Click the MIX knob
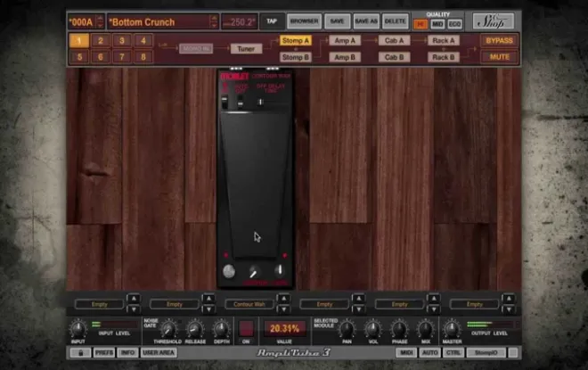 tap(426, 330)
